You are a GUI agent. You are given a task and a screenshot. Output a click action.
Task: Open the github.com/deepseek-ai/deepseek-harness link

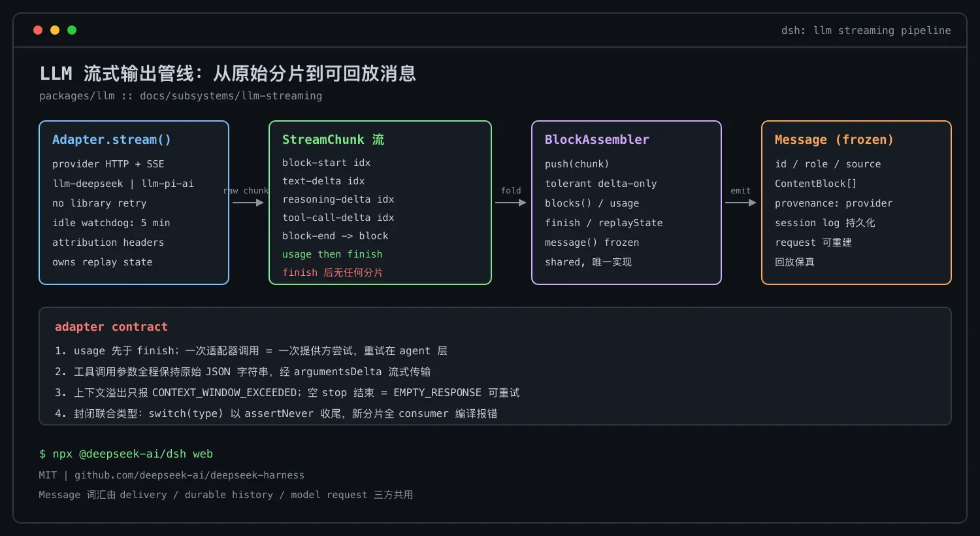pos(189,475)
